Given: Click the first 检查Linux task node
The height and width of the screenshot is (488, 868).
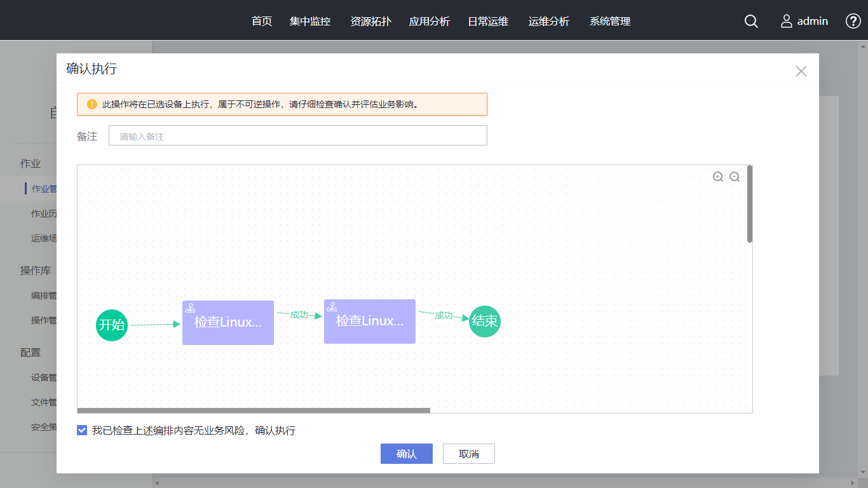Looking at the screenshot, I should (x=228, y=323).
